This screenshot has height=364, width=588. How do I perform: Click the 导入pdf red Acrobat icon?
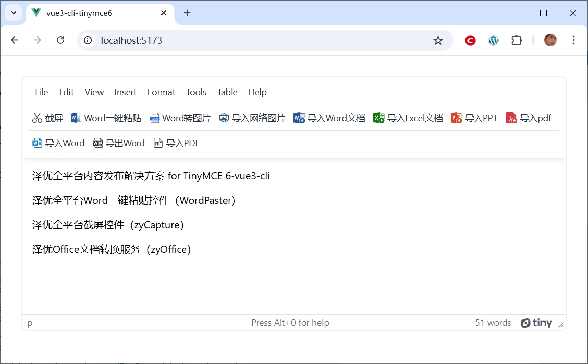click(x=511, y=118)
